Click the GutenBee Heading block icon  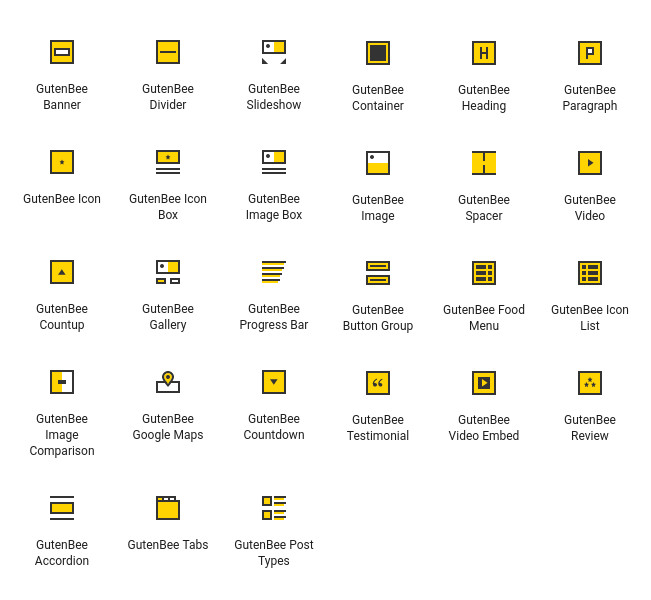click(x=484, y=53)
